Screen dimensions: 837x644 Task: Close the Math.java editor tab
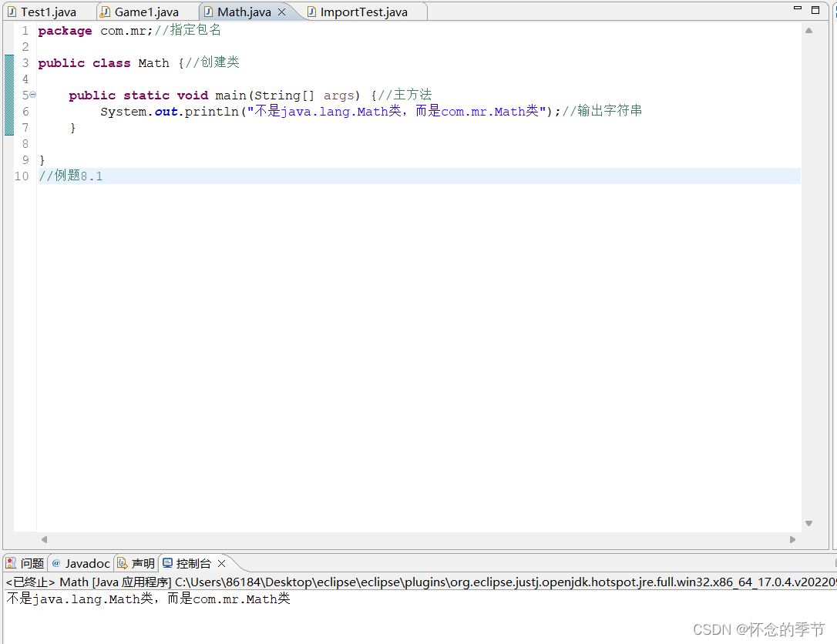pyautogui.click(x=281, y=12)
